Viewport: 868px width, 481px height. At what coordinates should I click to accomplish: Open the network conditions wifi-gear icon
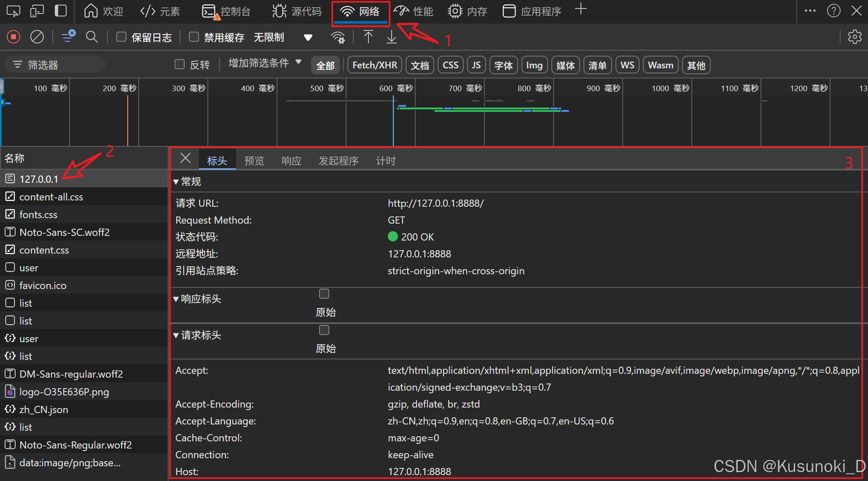pos(338,38)
